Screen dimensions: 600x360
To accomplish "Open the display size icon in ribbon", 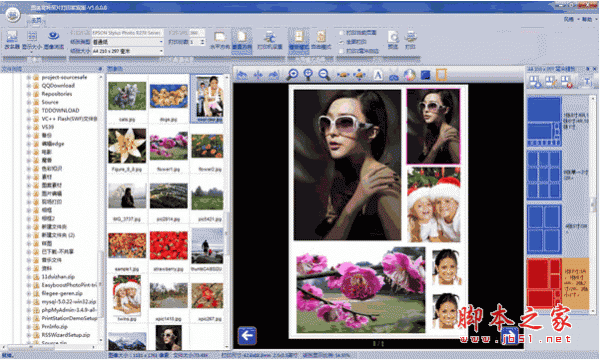I will coord(32,36).
